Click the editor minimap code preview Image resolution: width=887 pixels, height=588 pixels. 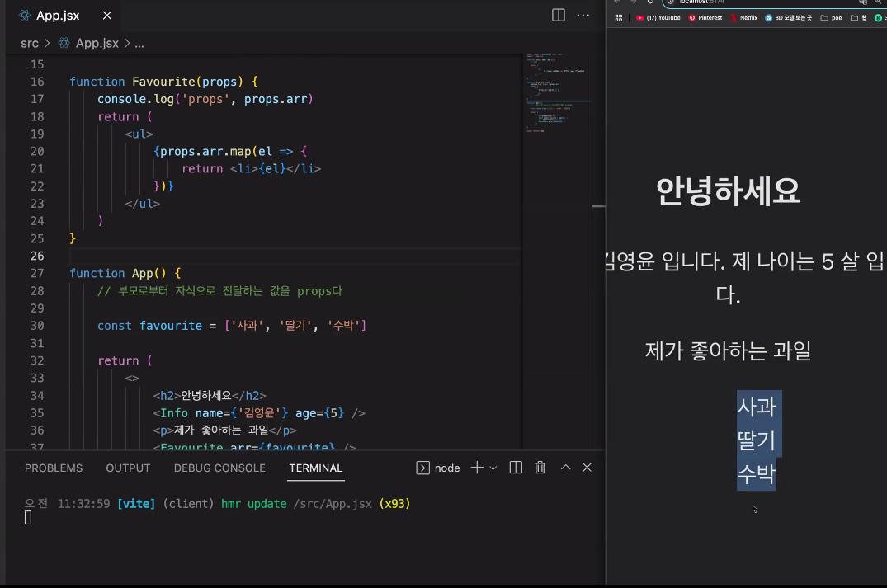(557, 93)
